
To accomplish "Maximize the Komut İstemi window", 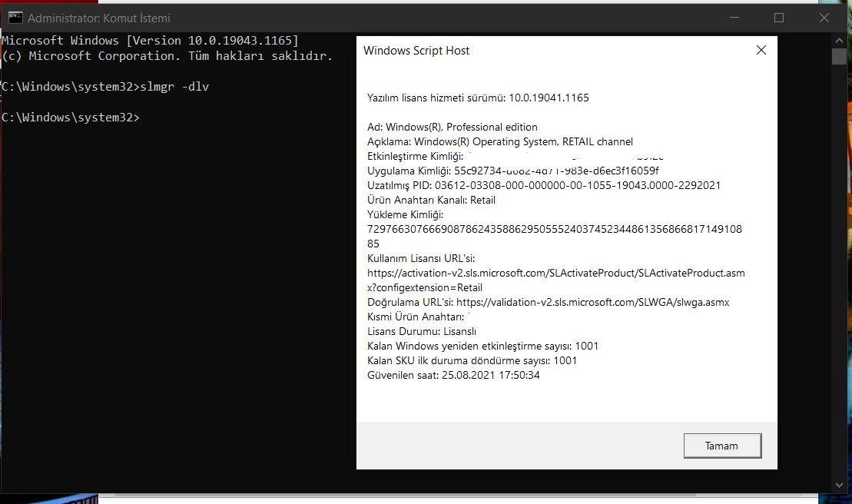I will pyautogui.click(x=779, y=18).
